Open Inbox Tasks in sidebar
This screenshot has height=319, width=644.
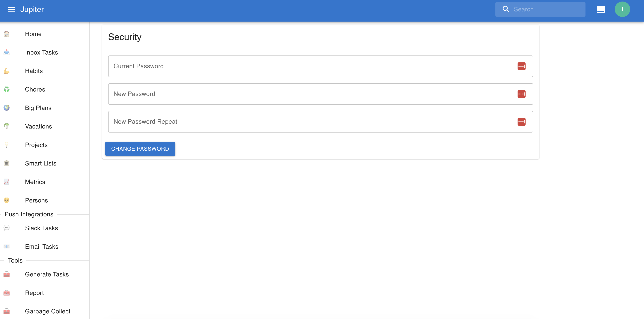tap(42, 53)
